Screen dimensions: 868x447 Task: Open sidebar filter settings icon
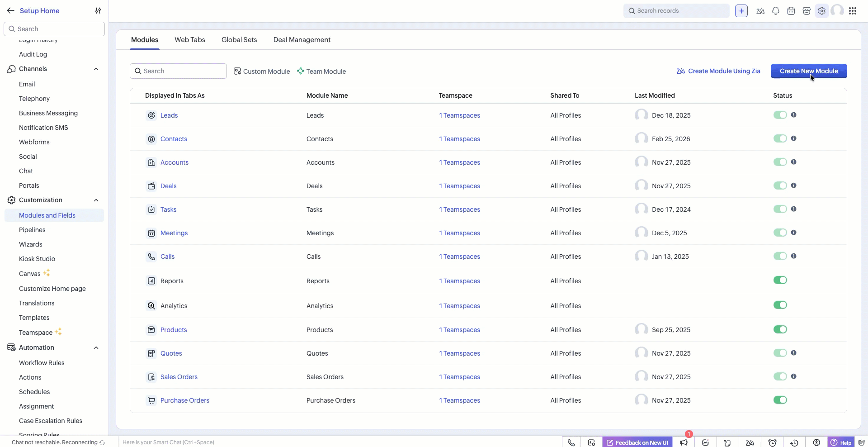click(x=98, y=11)
